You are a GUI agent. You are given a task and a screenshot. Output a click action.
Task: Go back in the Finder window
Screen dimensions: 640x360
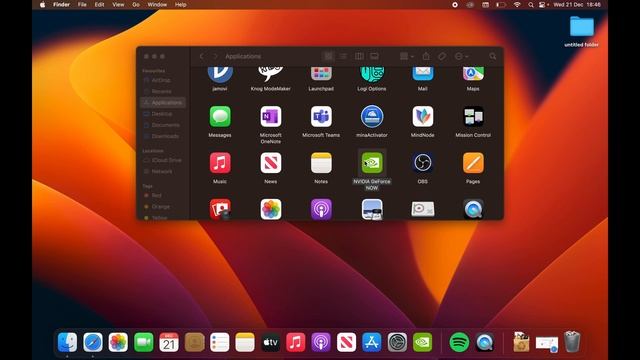point(201,56)
